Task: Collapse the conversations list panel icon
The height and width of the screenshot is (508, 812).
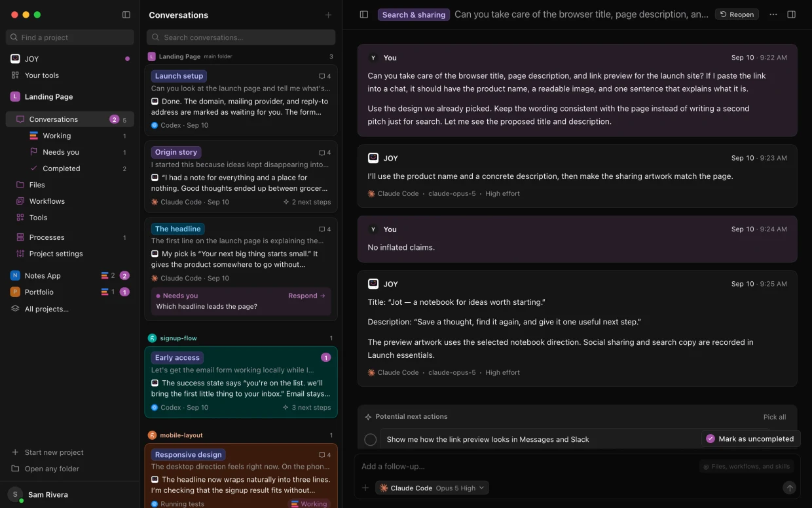Action: [x=364, y=14]
